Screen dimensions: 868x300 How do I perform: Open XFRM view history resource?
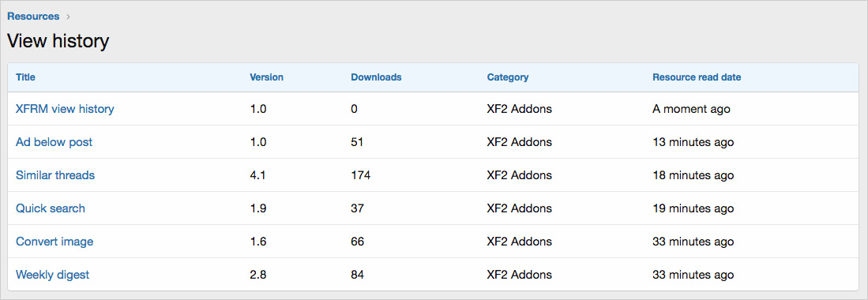coord(65,109)
